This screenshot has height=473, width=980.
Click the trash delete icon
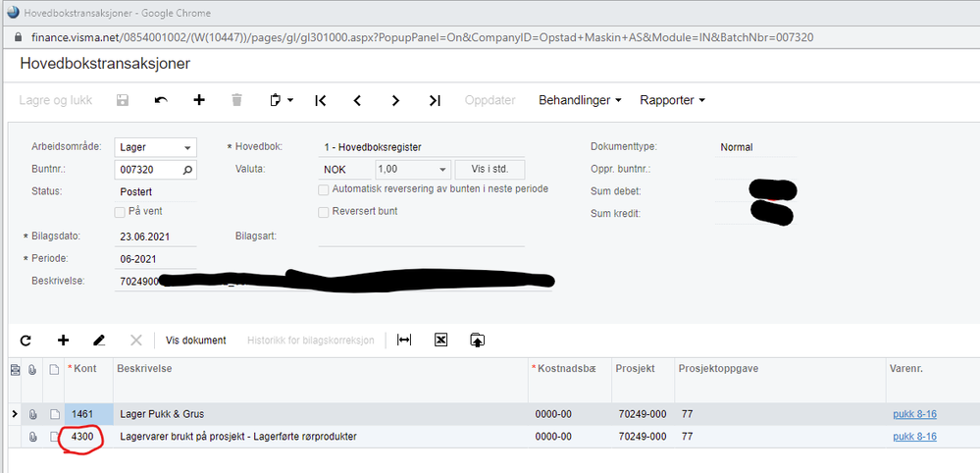click(236, 100)
